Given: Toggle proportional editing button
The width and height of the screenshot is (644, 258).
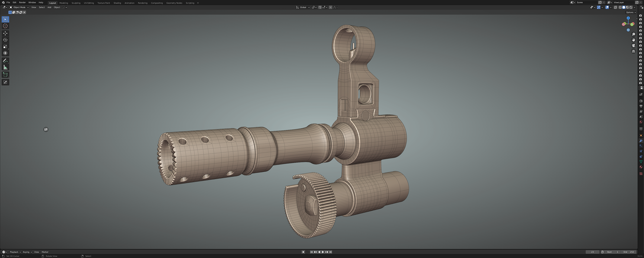Looking at the screenshot, I should coord(331,7).
